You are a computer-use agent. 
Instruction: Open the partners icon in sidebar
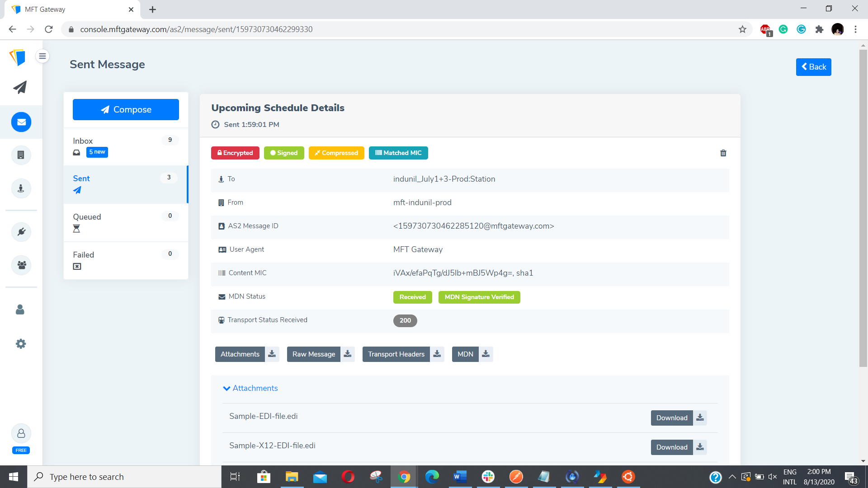point(21,188)
